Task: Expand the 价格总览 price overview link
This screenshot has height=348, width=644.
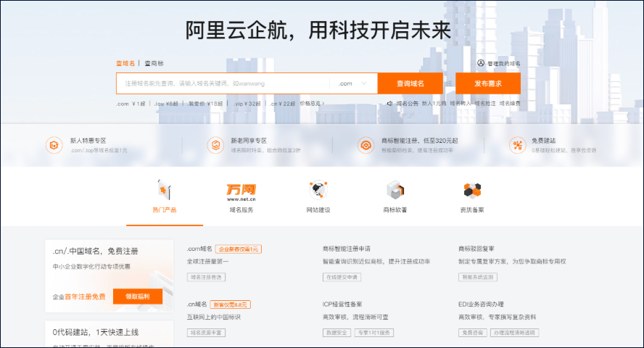Action: pos(312,104)
